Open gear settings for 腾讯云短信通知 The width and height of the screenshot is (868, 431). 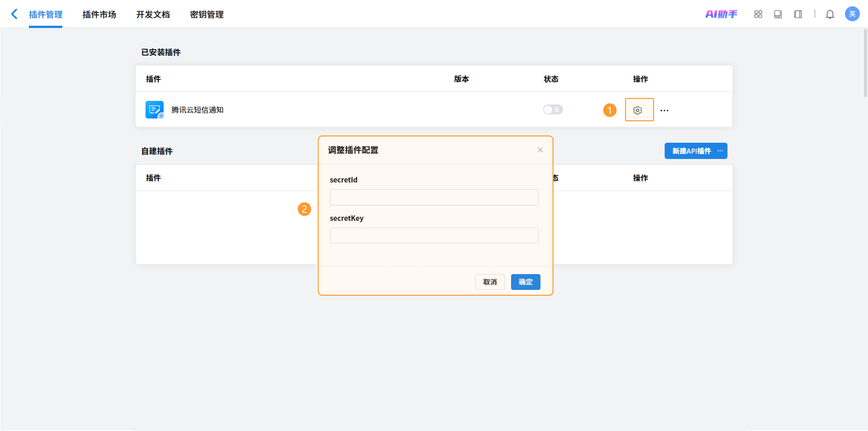click(x=637, y=110)
